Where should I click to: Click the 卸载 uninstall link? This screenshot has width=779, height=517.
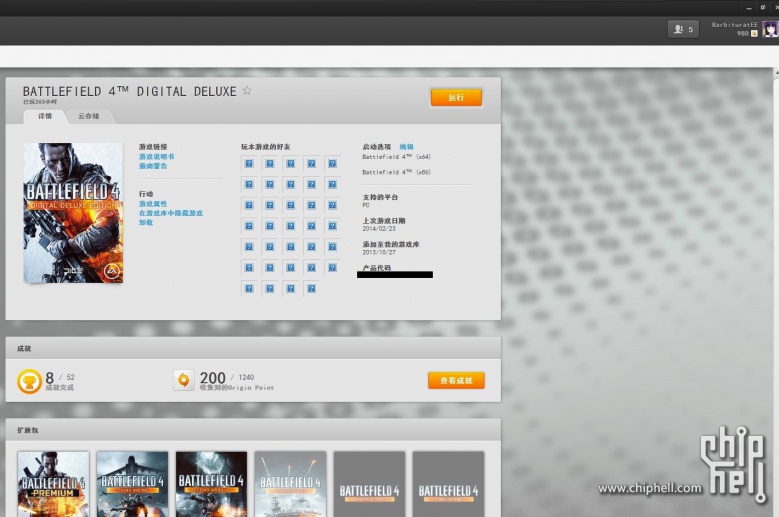146,222
